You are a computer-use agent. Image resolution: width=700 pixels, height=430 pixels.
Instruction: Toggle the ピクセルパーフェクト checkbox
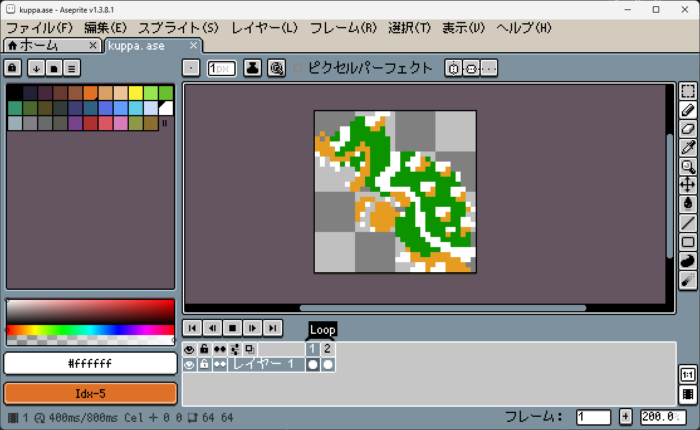click(297, 68)
